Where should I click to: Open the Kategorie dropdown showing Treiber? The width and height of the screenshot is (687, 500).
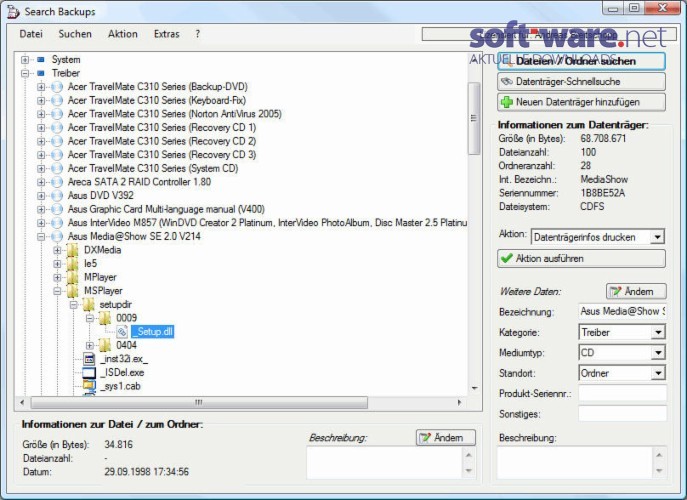pos(622,332)
